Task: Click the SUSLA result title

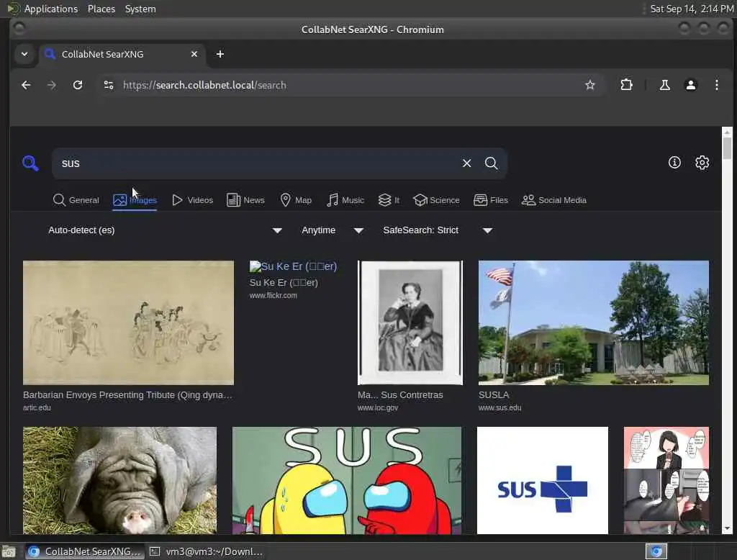Action: [494, 395]
